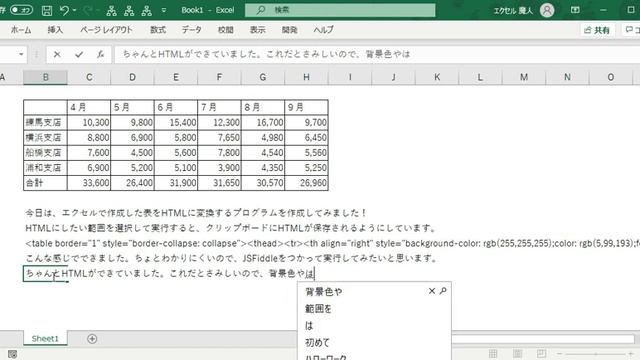Click cell value 33,600 in total row
Viewport: 640px width, 360px height.
pos(89,183)
